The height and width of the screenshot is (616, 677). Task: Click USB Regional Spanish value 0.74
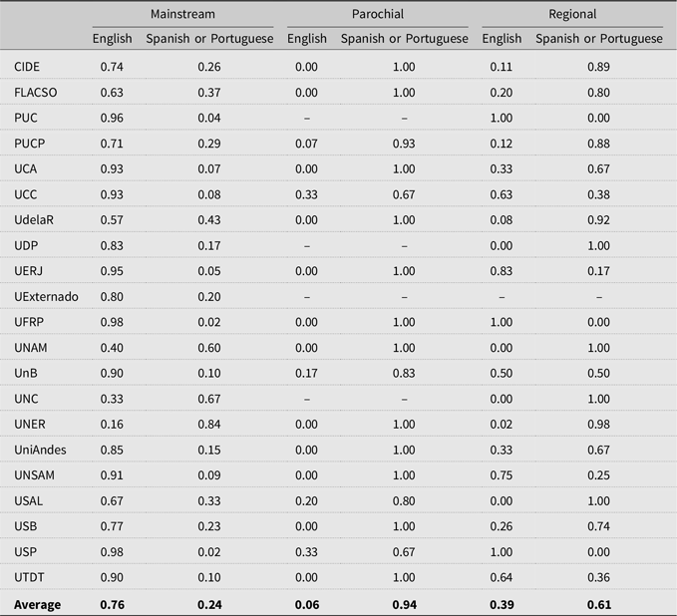click(x=599, y=526)
